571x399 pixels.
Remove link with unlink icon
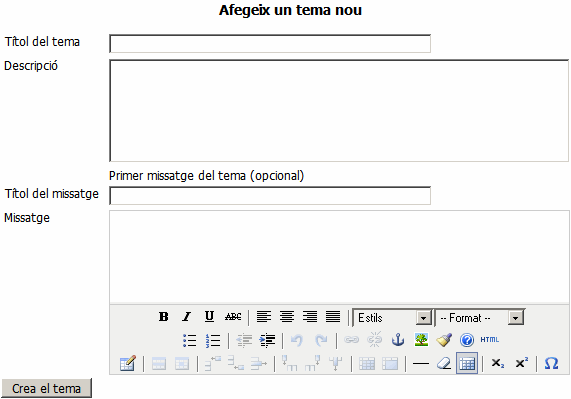click(375, 340)
